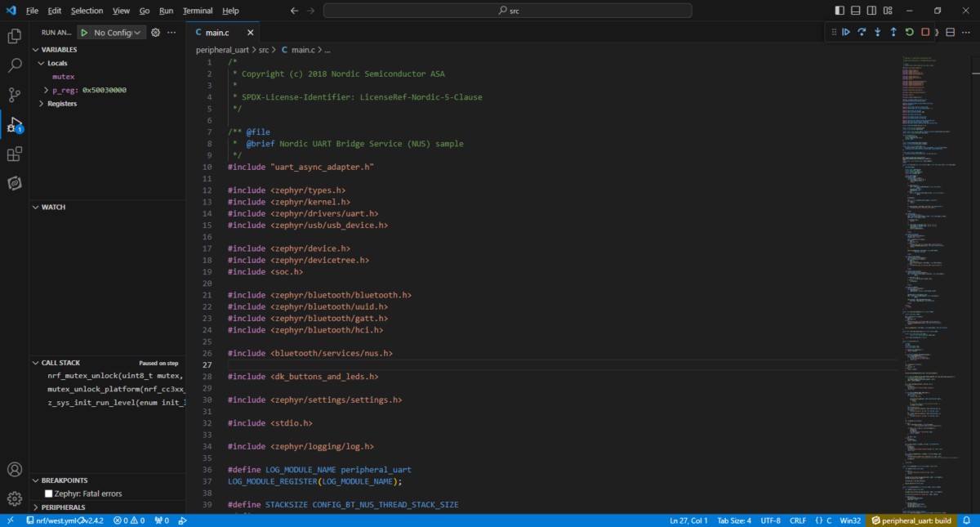Collapse the Locals scope
This screenshot has width=980, height=527.
point(42,63)
